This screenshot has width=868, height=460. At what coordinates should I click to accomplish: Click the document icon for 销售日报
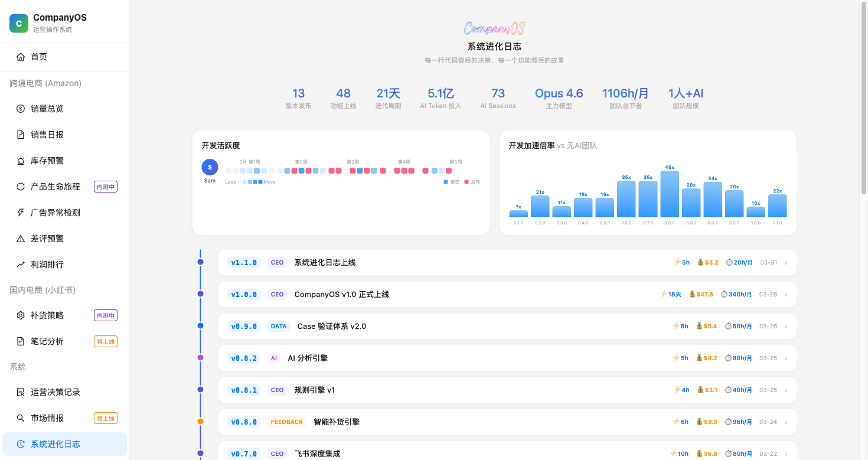21,135
